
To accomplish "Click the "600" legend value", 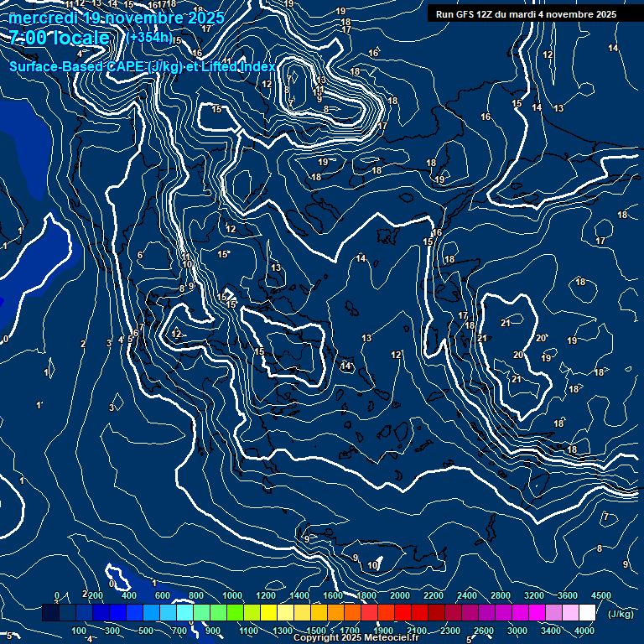I will (x=162, y=595).
